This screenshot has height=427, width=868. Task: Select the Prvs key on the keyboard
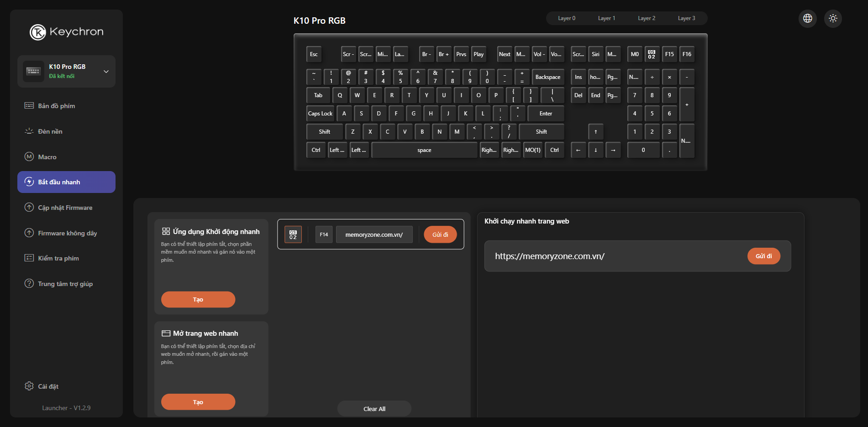coord(461,54)
